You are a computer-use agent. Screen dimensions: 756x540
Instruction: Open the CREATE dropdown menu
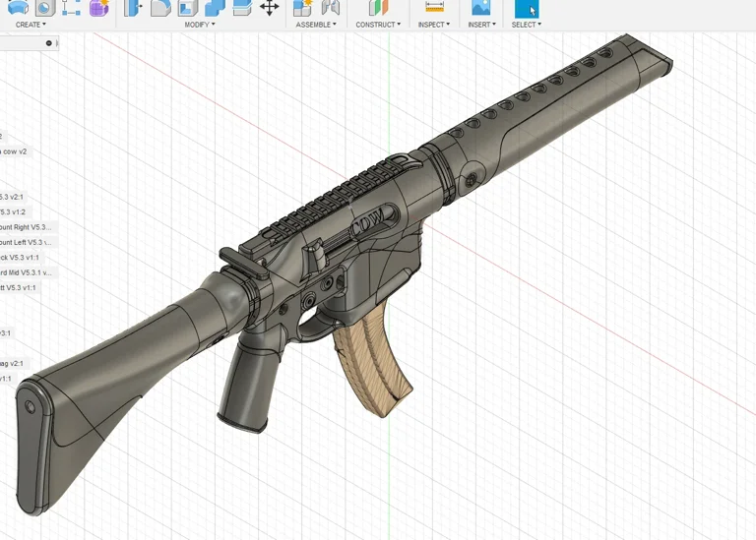pyautogui.click(x=30, y=25)
